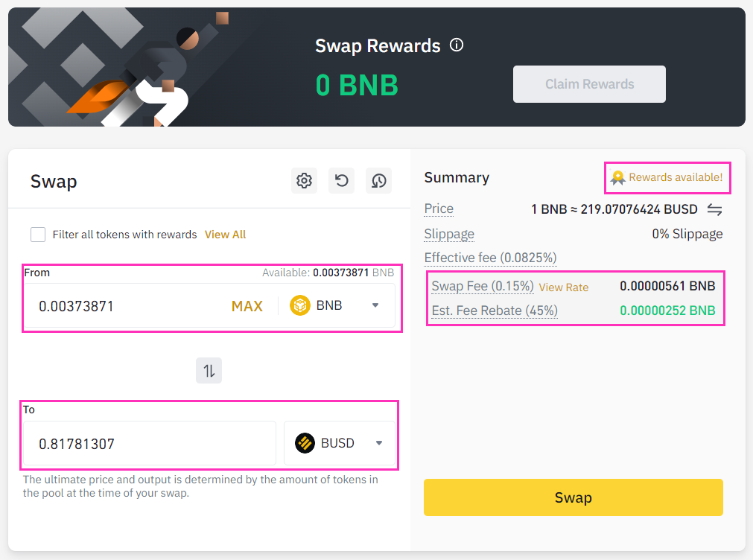Enable the Filter all tokens with rewards checkbox
The image size is (753, 560).
pyautogui.click(x=38, y=234)
